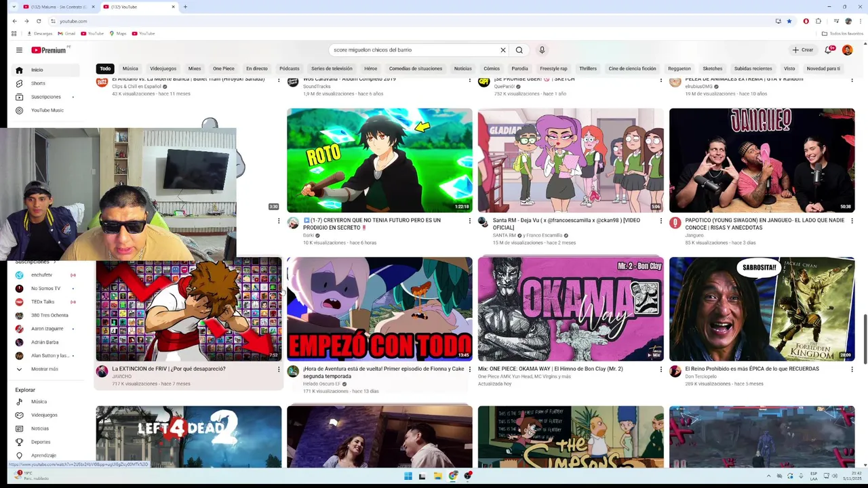
Task: Click the browser back arrow
Action: pos(14,21)
